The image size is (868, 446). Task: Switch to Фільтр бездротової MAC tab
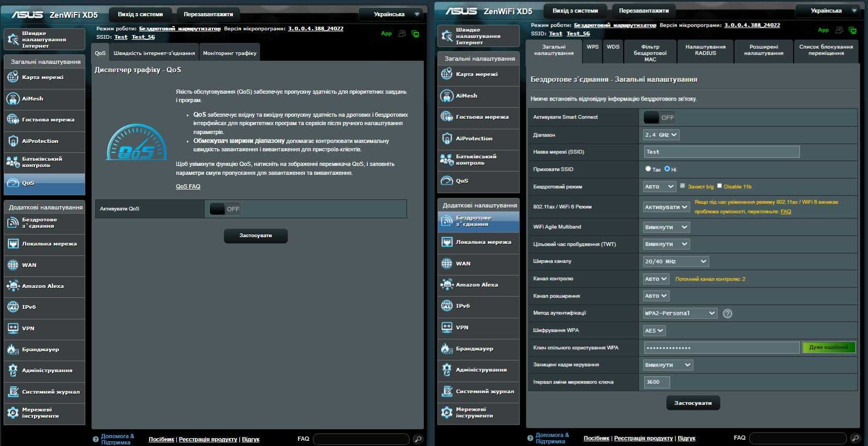(x=650, y=52)
